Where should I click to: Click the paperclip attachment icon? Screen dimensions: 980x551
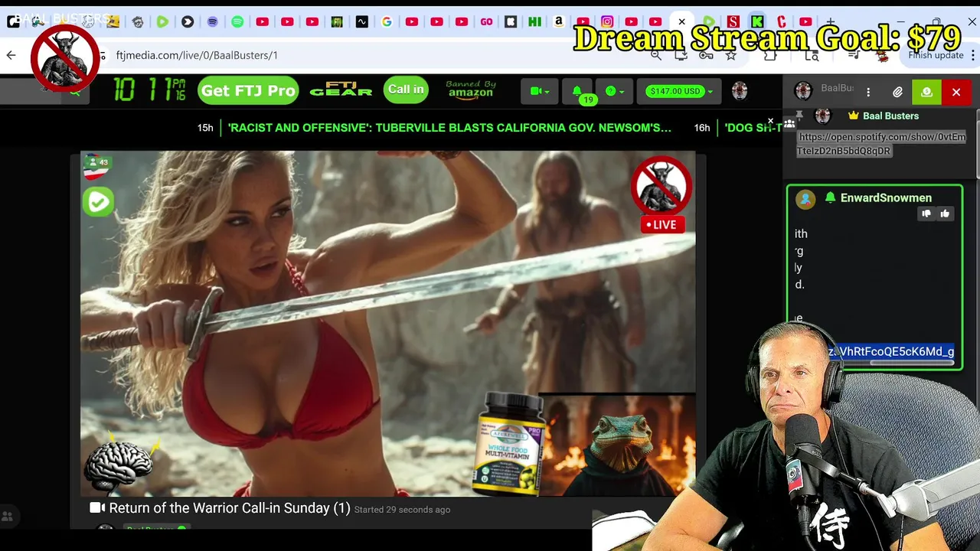click(x=897, y=92)
